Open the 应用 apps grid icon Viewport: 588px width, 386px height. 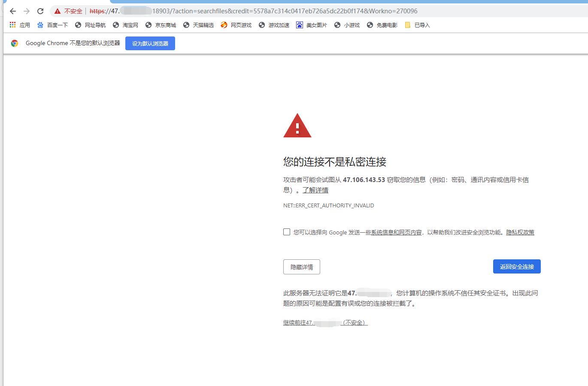(12, 25)
